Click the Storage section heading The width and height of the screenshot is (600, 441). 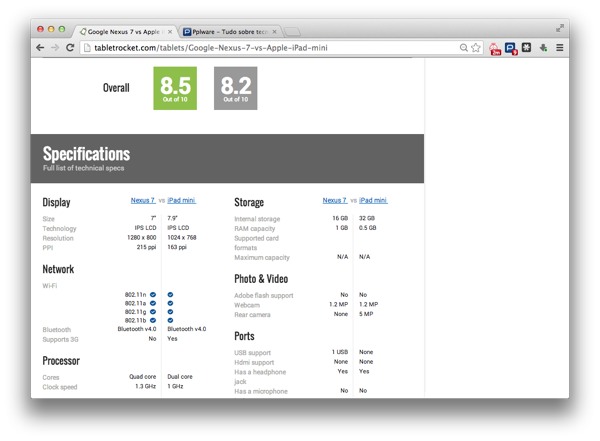pyautogui.click(x=249, y=203)
